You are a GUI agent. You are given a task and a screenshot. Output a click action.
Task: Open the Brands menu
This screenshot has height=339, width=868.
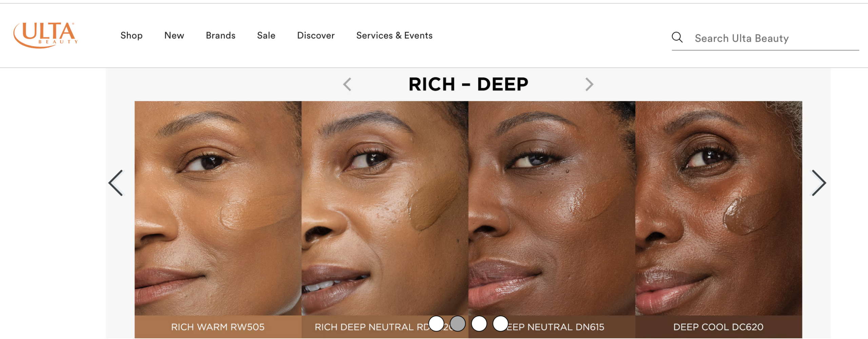221,35
